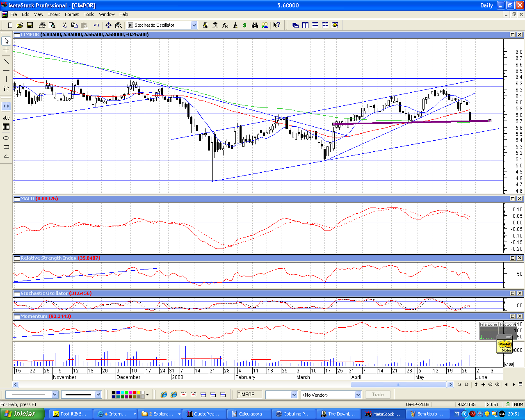Open the data grid tool
This screenshot has height=420, width=525.
click(6, 127)
